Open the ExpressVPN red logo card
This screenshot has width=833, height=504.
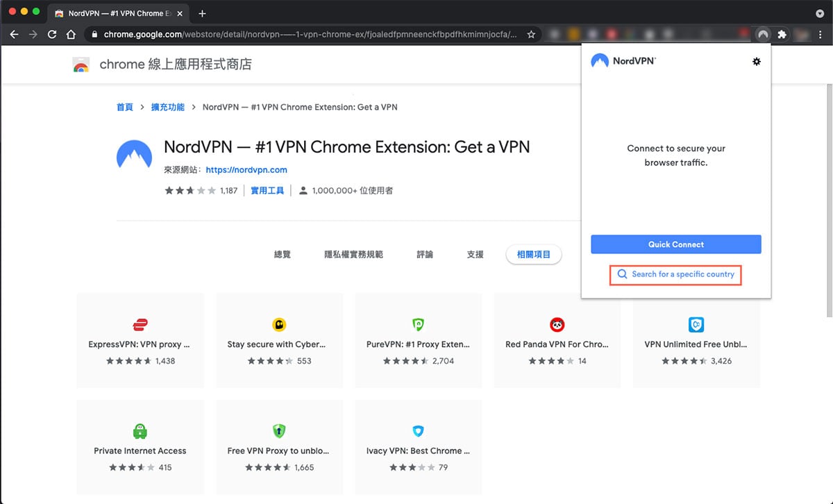coord(140,325)
